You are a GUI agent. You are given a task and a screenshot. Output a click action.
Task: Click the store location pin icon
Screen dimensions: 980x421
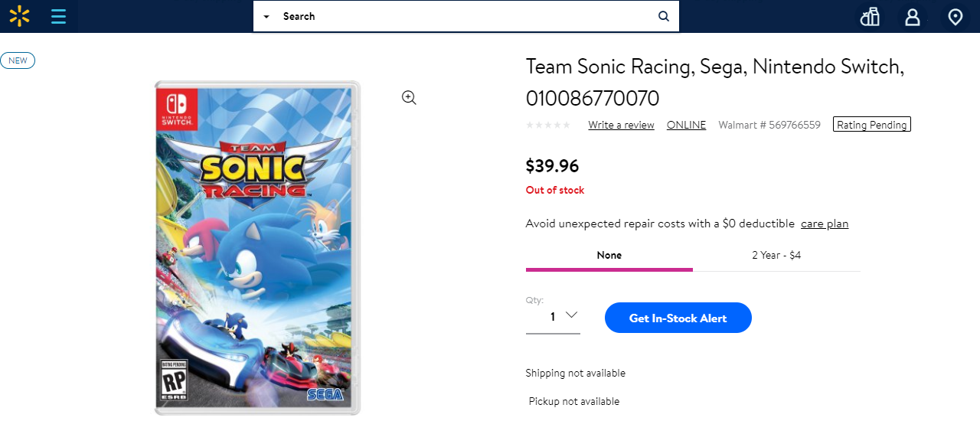pos(955,17)
